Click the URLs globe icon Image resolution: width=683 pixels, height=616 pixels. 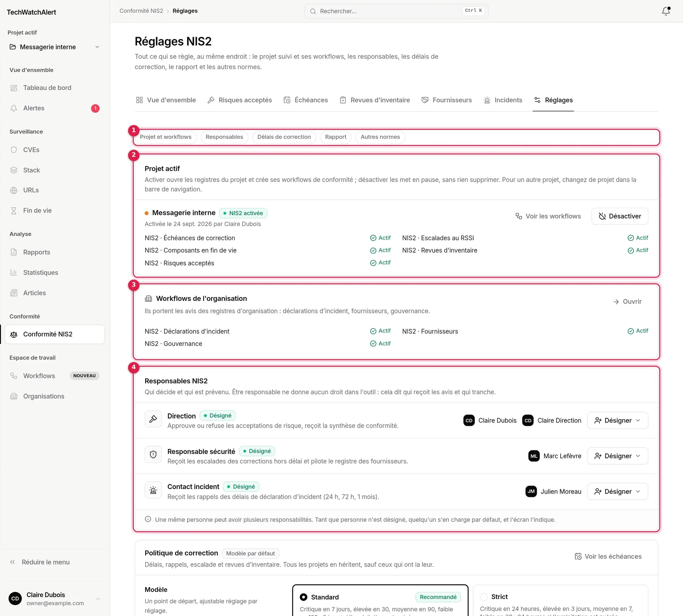[x=14, y=191]
